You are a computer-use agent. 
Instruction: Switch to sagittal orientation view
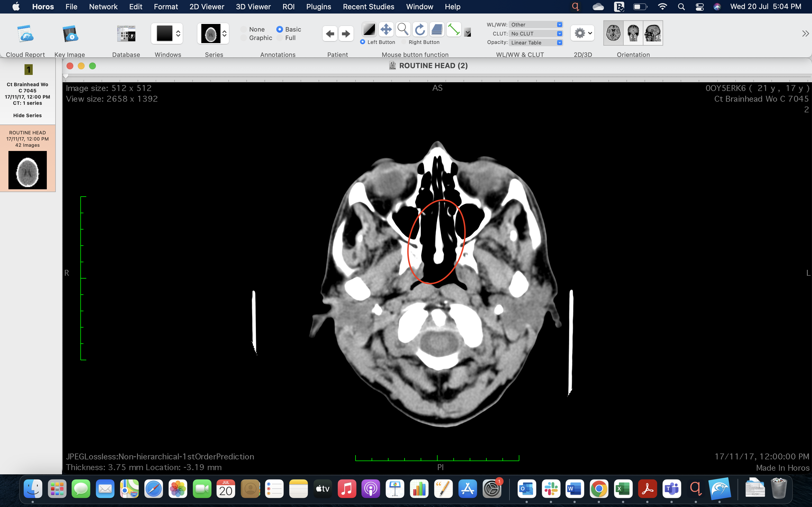[653, 33]
